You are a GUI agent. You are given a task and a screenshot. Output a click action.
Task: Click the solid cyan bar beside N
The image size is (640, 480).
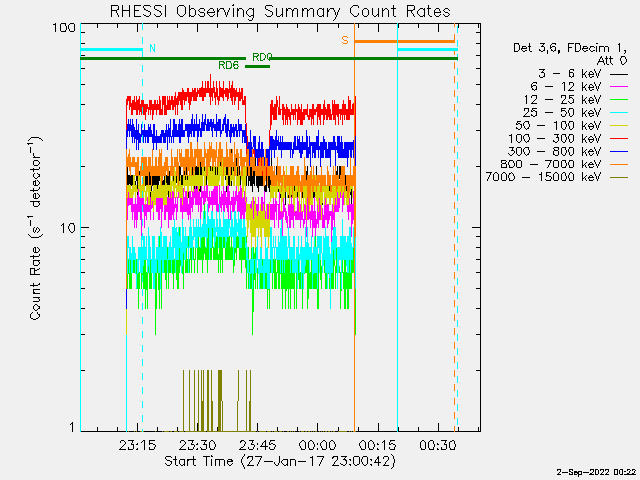(111, 50)
